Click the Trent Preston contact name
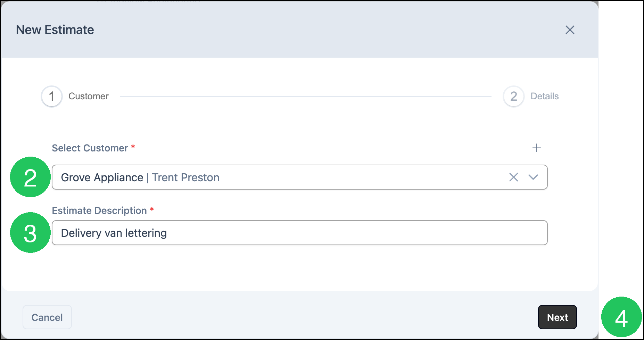Screen dimensions: 644x340 click(x=186, y=177)
